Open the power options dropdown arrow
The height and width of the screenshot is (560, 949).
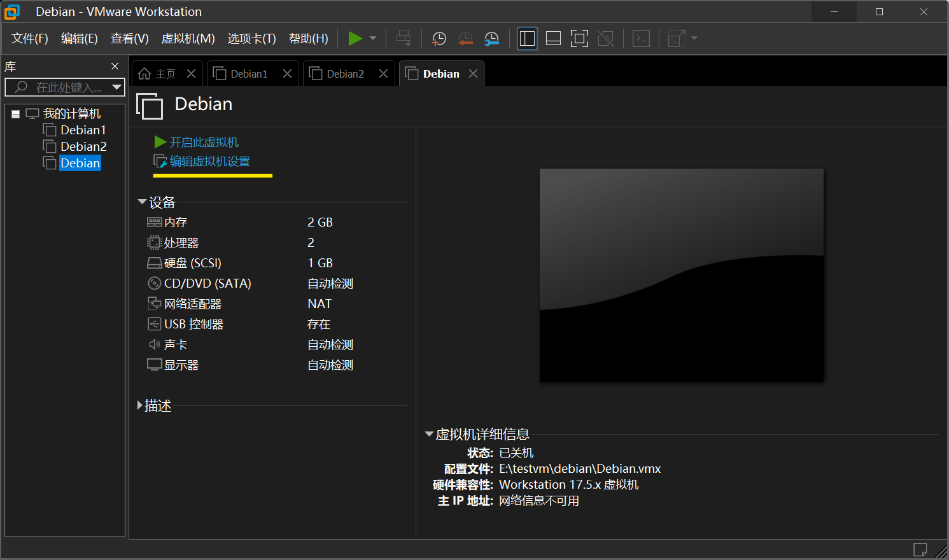(x=373, y=38)
